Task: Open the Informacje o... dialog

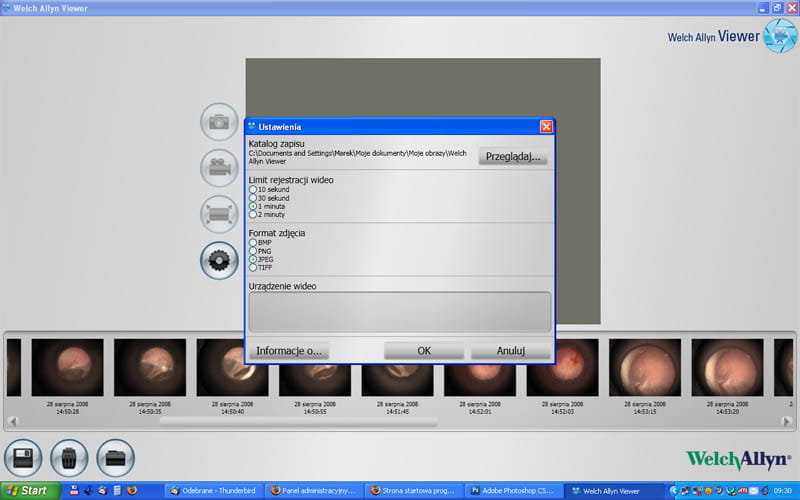Action: click(289, 351)
